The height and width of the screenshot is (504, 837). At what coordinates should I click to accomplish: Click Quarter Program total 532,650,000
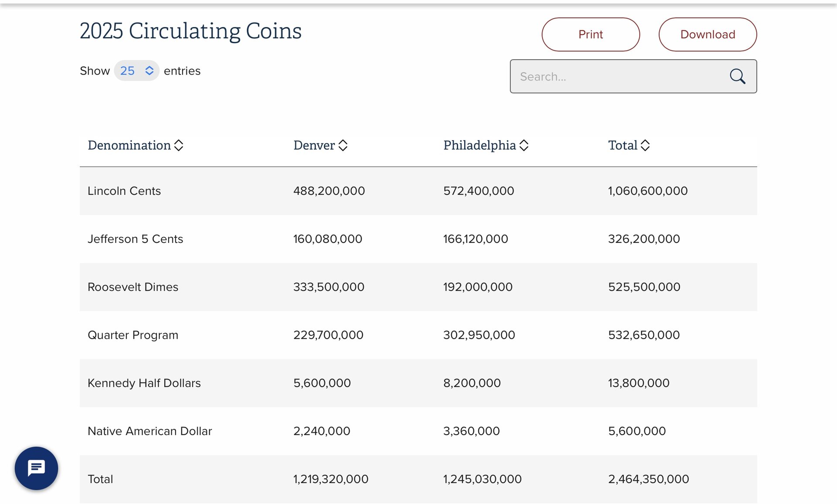(644, 335)
